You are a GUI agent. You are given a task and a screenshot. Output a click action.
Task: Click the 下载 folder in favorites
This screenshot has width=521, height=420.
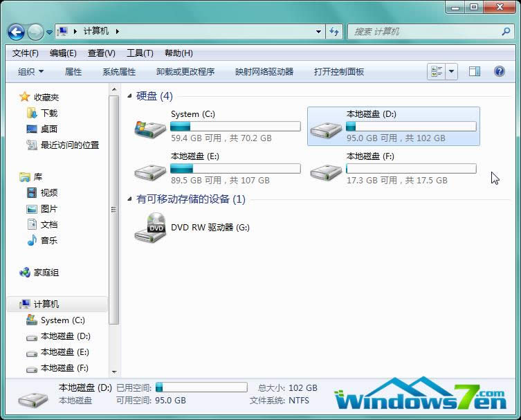pos(48,113)
